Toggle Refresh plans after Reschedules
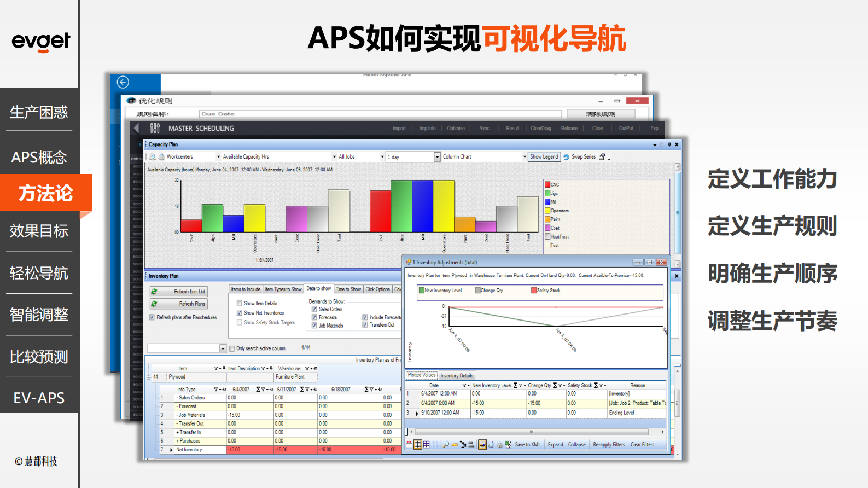The height and width of the screenshot is (488, 868). (x=152, y=317)
